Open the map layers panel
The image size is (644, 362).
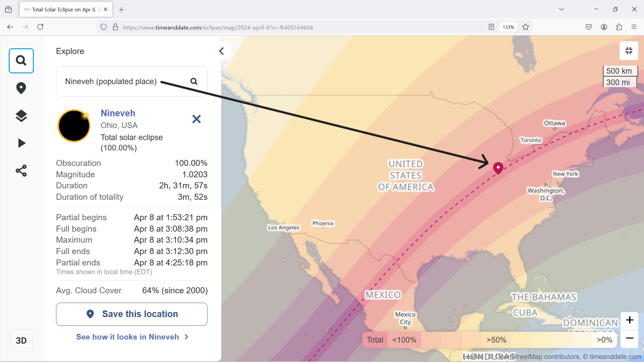pyautogui.click(x=21, y=116)
